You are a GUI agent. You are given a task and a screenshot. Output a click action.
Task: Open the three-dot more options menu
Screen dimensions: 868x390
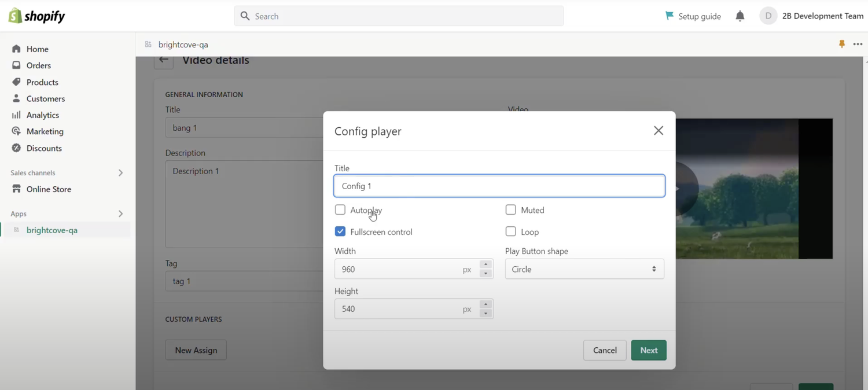858,44
